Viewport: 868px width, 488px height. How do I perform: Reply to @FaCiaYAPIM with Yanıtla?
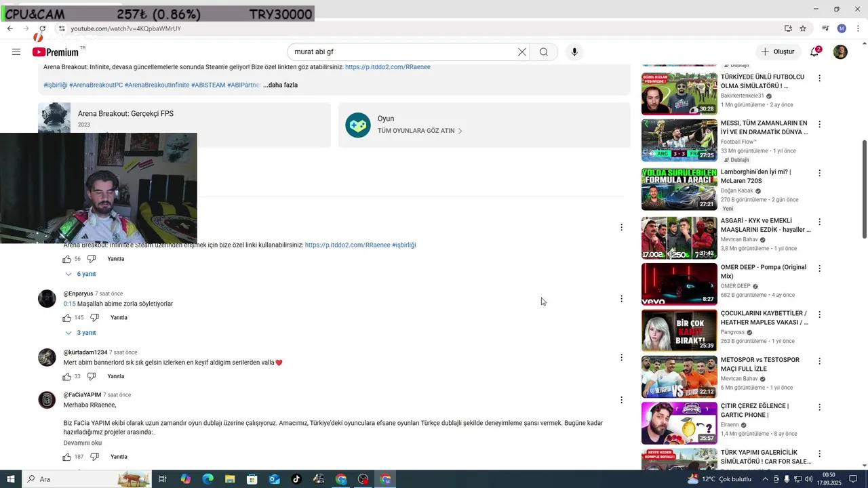tap(119, 457)
